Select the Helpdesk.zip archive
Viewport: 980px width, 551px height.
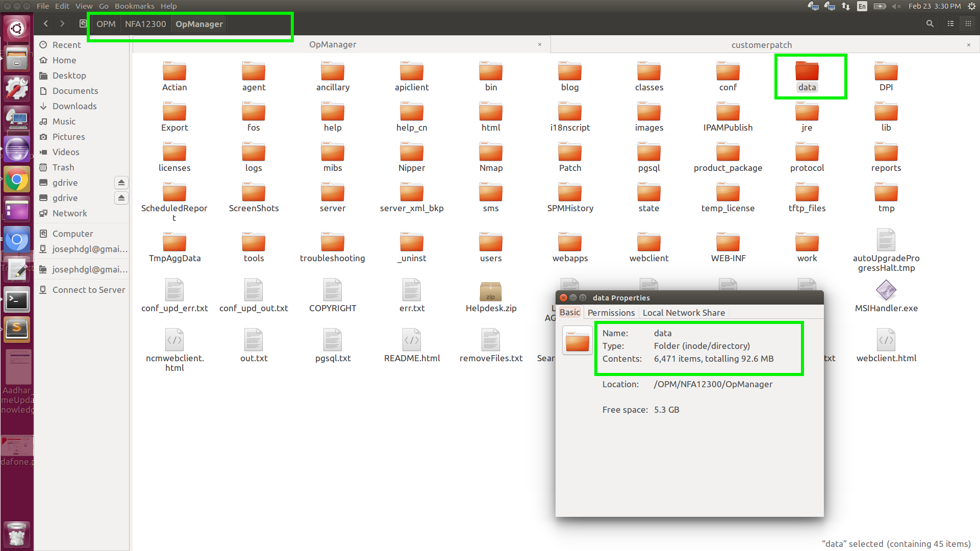click(x=491, y=297)
